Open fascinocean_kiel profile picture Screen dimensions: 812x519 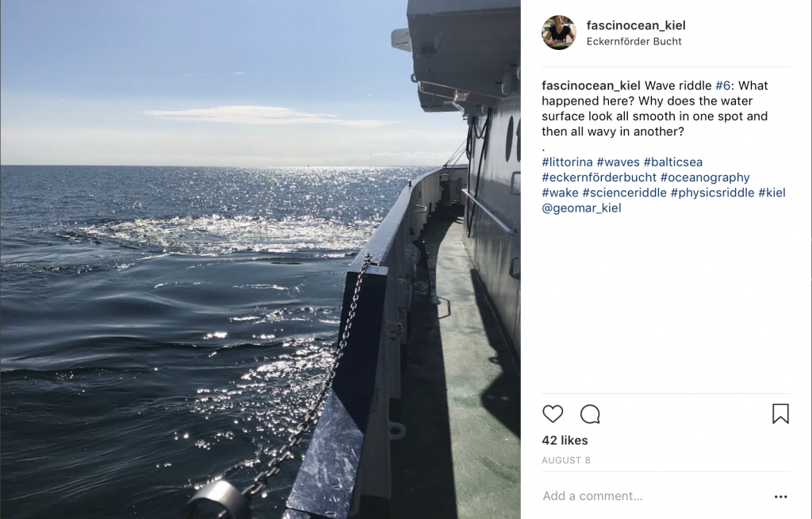click(x=559, y=32)
